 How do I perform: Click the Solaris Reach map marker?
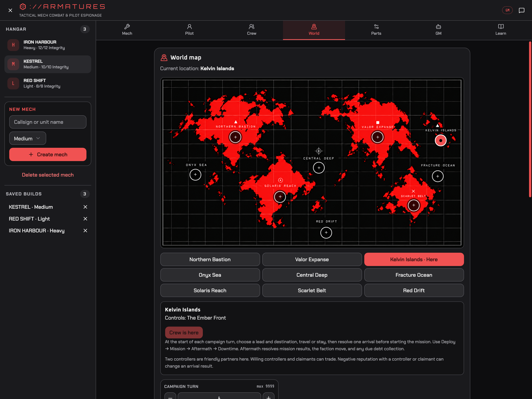(280, 197)
